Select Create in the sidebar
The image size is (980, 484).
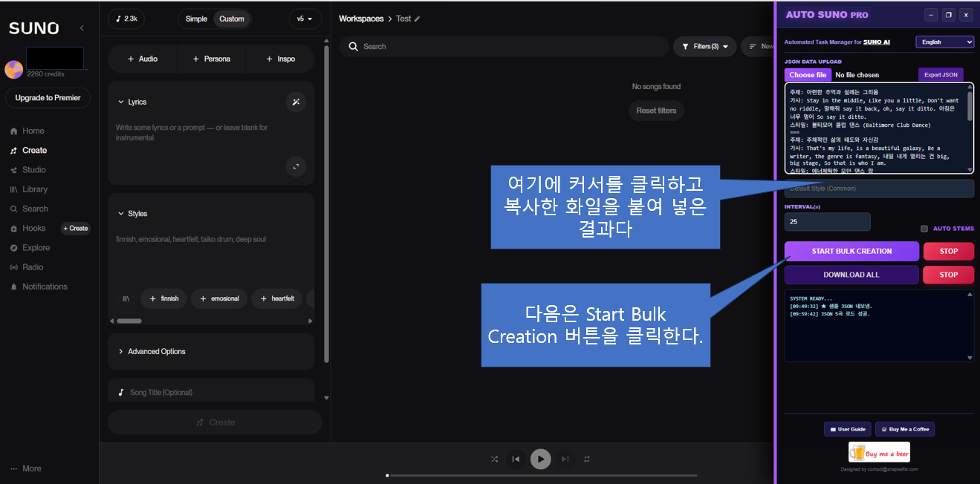point(28,150)
